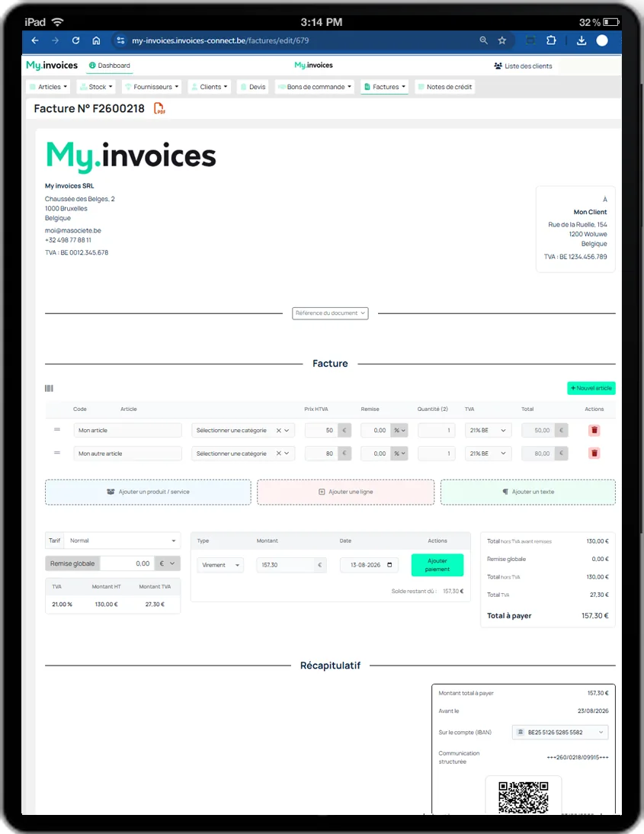Open the Dashboard tab
The height and width of the screenshot is (834, 644).
click(x=110, y=66)
